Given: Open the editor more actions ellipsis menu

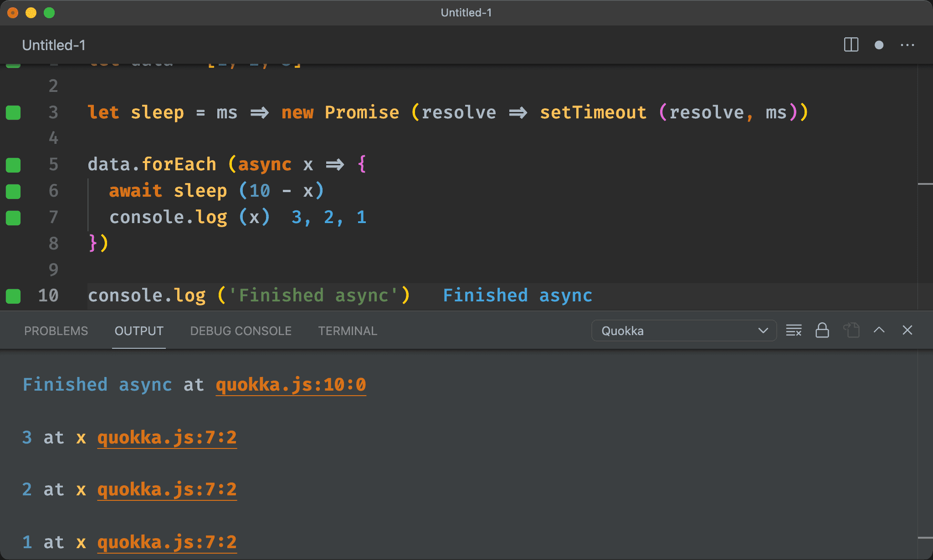Looking at the screenshot, I should (x=907, y=45).
